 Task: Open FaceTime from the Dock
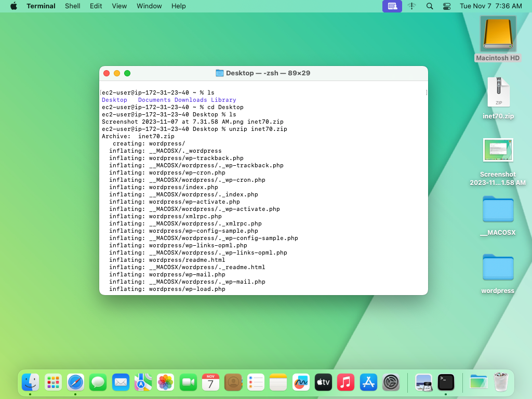click(x=188, y=382)
